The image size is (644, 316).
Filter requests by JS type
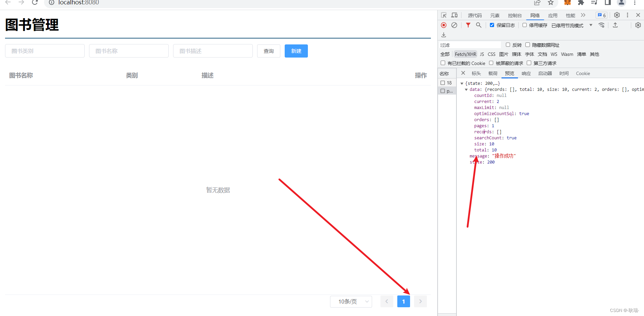click(482, 54)
